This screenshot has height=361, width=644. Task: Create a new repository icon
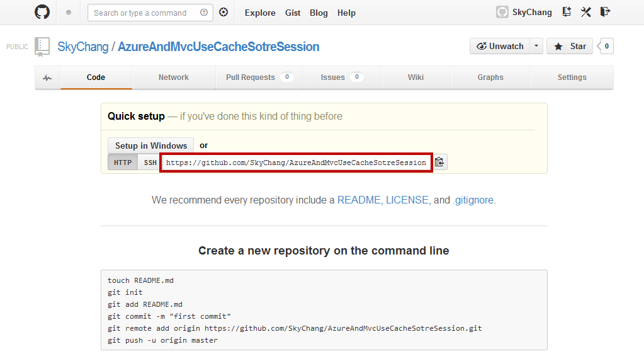pos(567,12)
